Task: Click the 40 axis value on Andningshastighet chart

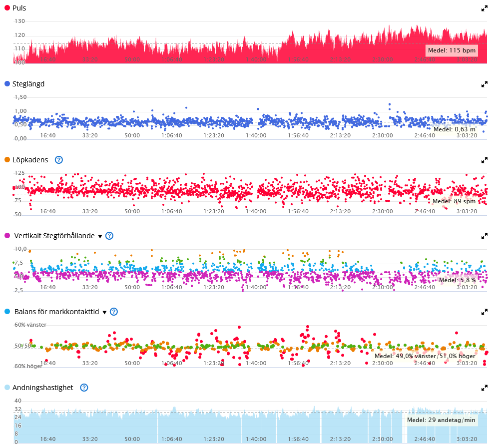Action: tap(18, 401)
